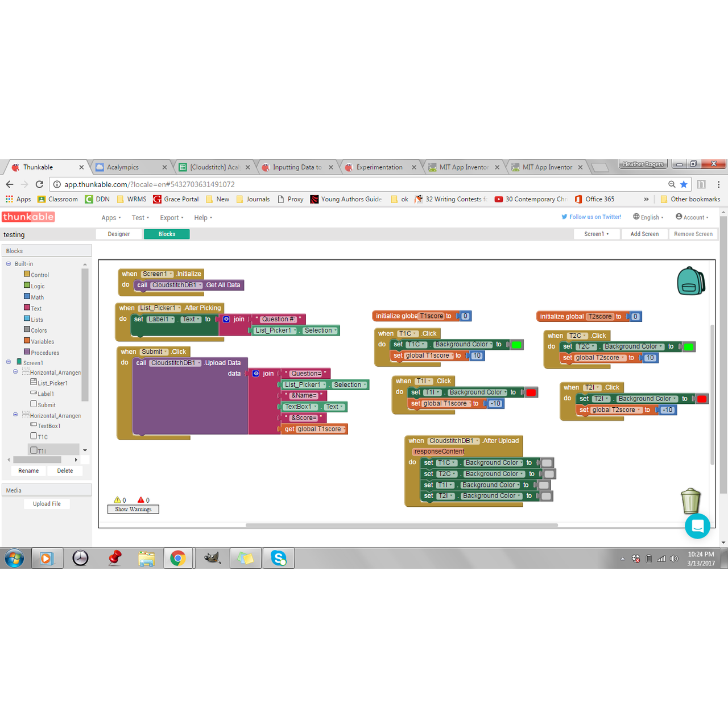Screen dimensions: 728x728
Task: Select the Procedures blocks category
Action: coord(44,353)
